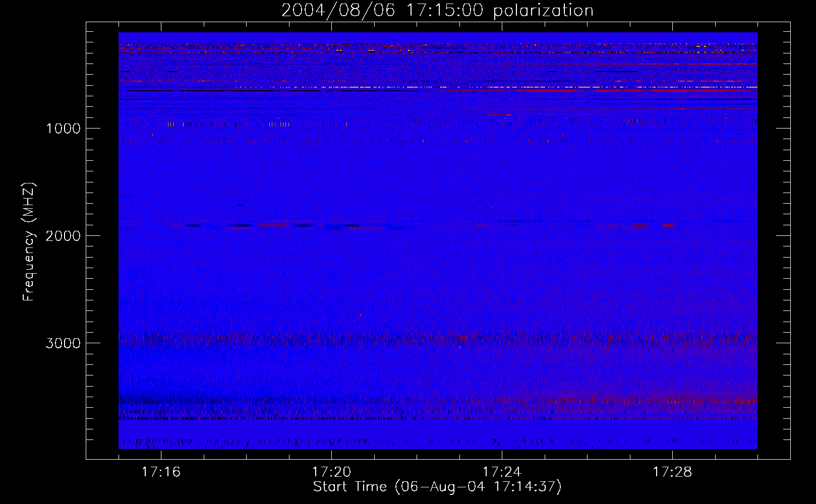Image resolution: width=816 pixels, height=504 pixels.
Task: Click the 17:20 time axis label
Action: tap(331, 472)
